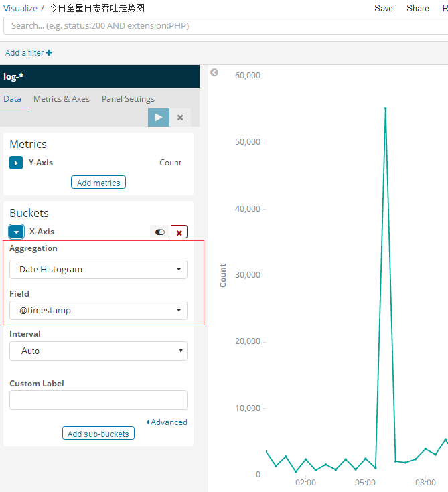This screenshot has width=448, height=492.
Task: Click the 05:00 time axis label
Action: pyautogui.click(x=366, y=482)
